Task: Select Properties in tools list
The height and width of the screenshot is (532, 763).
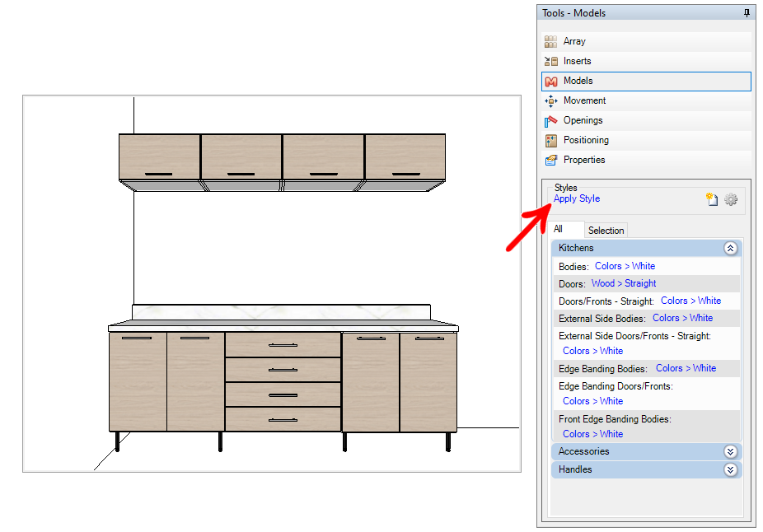Action: point(646,160)
